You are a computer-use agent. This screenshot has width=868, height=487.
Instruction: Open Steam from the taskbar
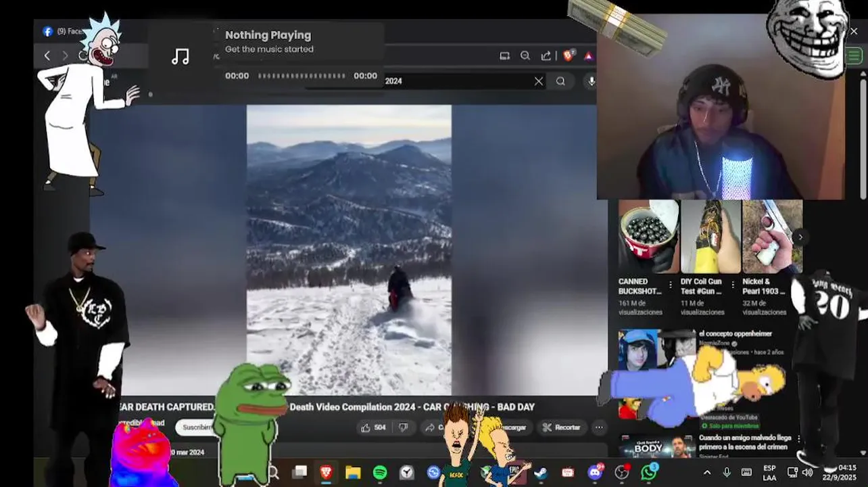click(541, 472)
